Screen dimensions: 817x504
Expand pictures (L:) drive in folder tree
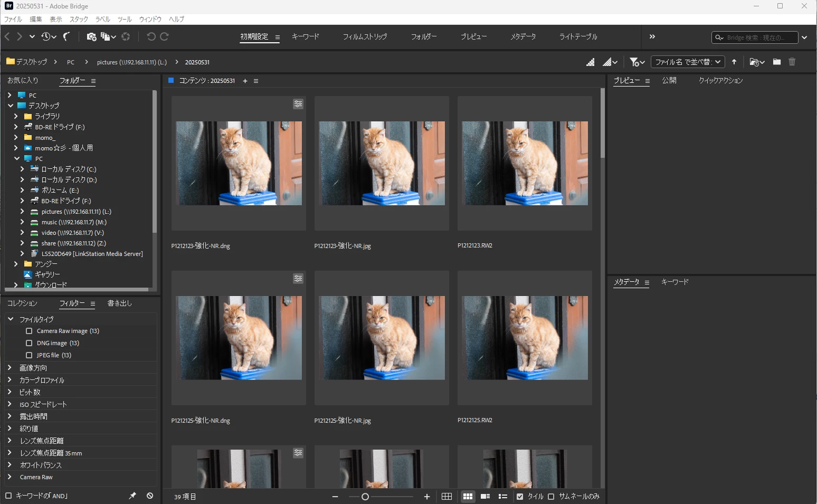(x=22, y=211)
